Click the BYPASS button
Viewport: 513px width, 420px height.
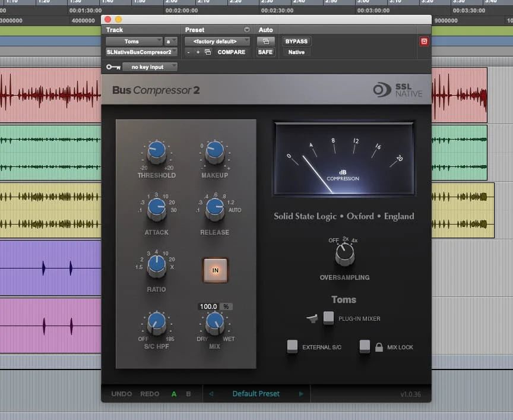[x=296, y=42]
